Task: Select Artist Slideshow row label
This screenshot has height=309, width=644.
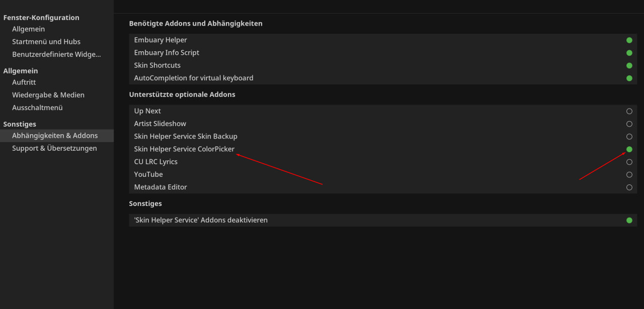Action: (160, 124)
